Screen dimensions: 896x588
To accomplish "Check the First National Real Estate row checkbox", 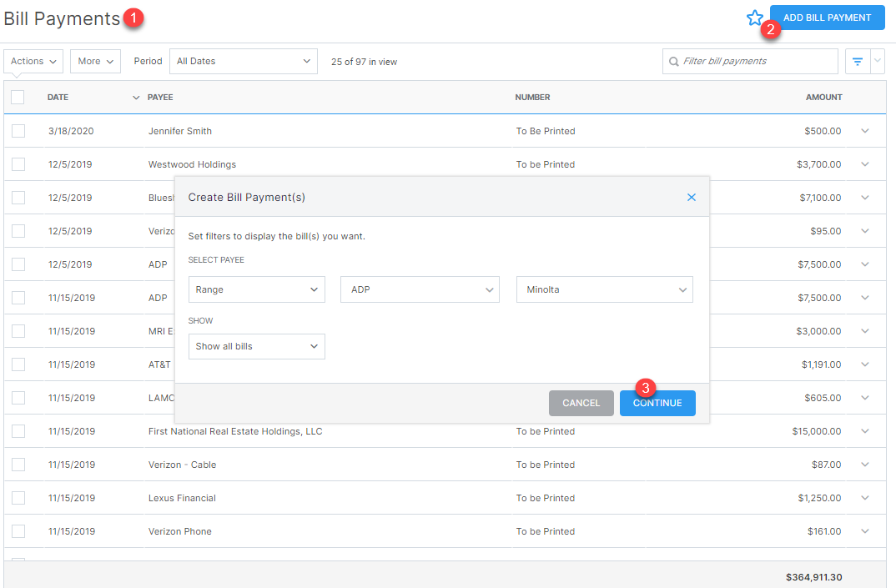I will tap(18, 431).
